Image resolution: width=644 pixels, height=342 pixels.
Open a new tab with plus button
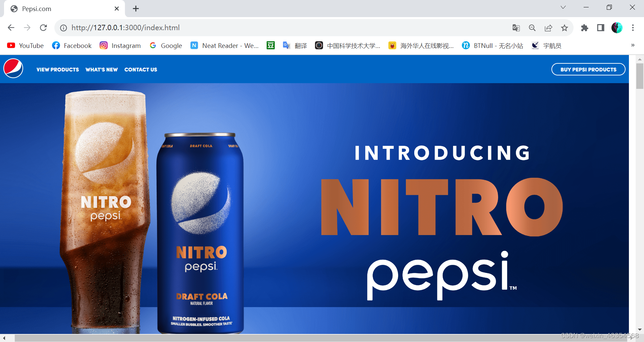136,9
